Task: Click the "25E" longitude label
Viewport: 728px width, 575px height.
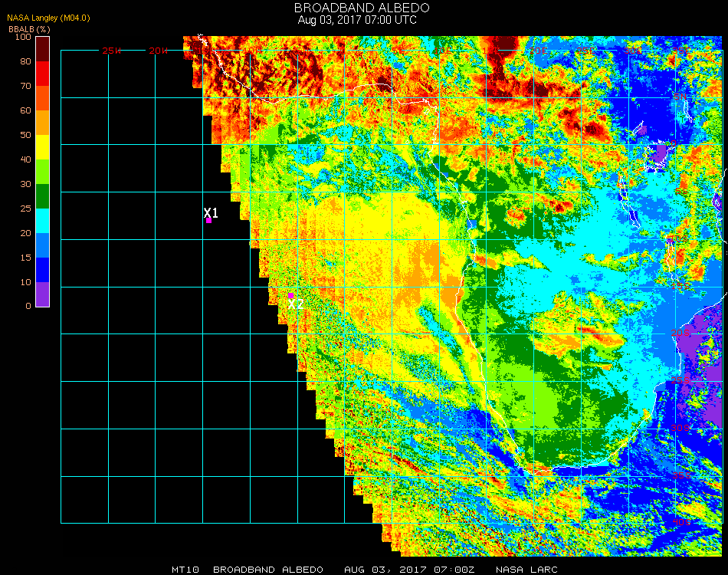Action: point(586,51)
